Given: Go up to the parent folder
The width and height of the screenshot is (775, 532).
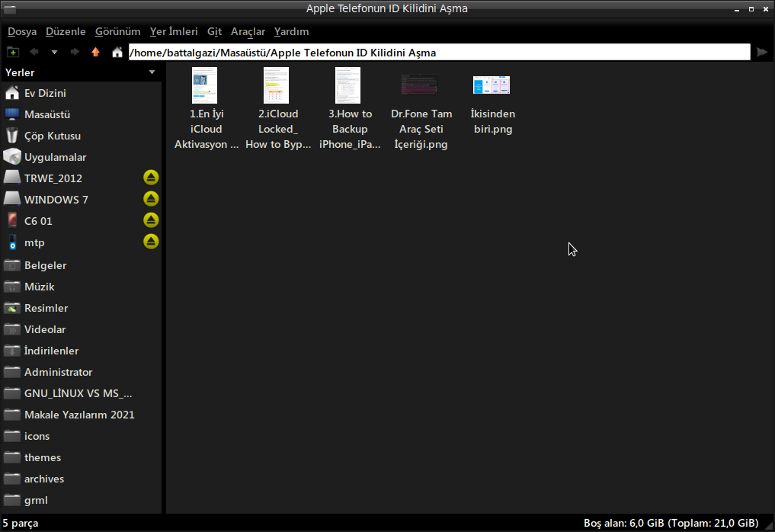Looking at the screenshot, I should pos(95,52).
